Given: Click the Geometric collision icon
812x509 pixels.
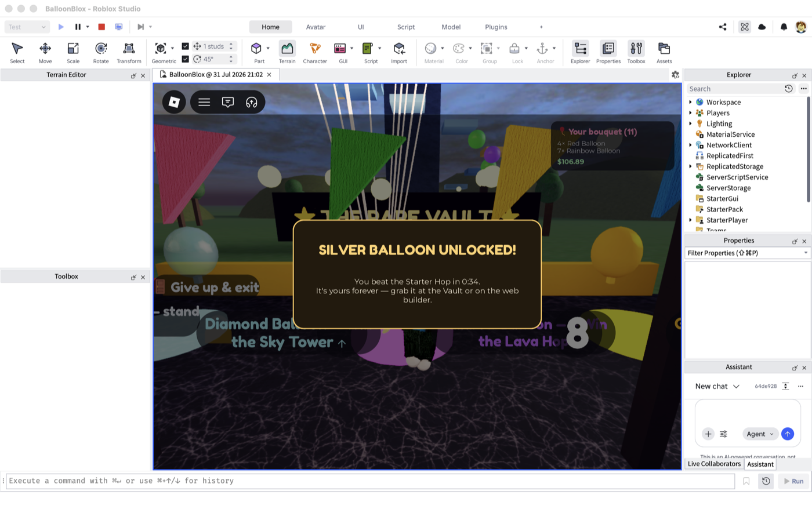Looking at the screenshot, I should tap(161, 49).
